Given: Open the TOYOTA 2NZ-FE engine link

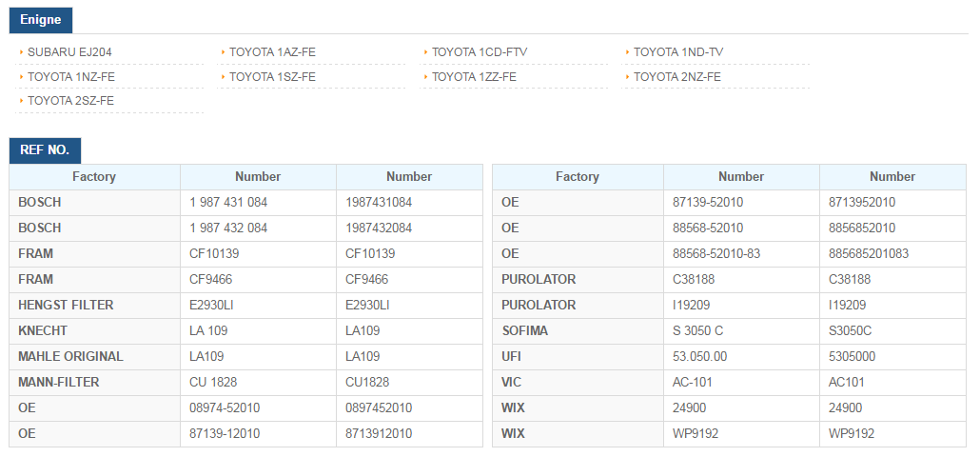Looking at the screenshot, I should point(676,77).
